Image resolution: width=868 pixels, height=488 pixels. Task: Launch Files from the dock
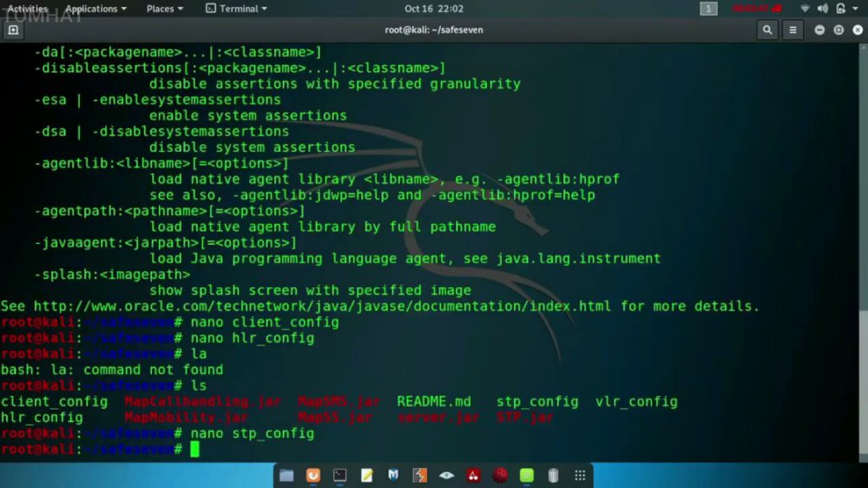pyautogui.click(x=286, y=475)
